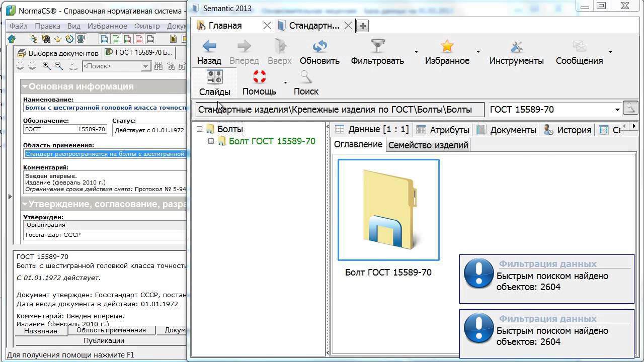Viewport: 644px width, 362px height.
Task: Open the Атрибуты tab
Action: (443, 130)
